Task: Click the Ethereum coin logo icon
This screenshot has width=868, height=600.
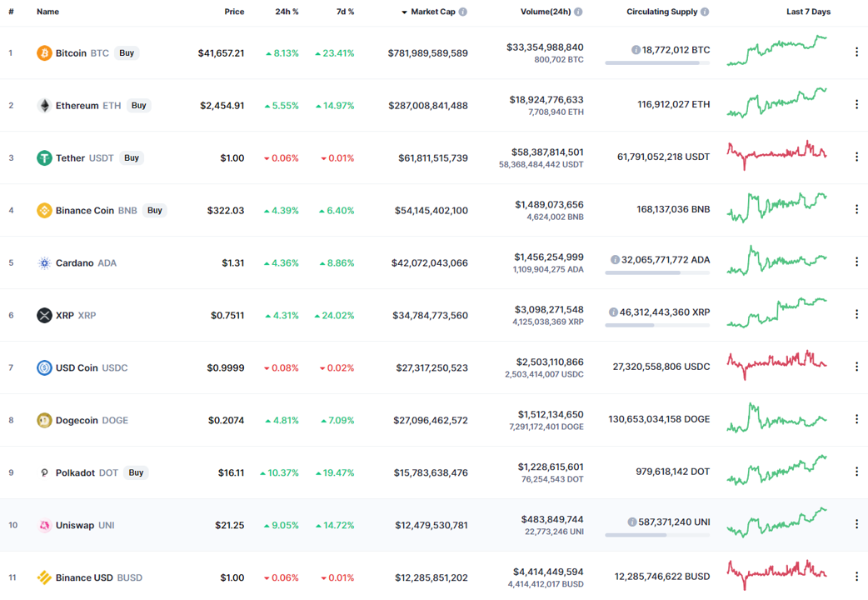Action: click(x=44, y=105)
